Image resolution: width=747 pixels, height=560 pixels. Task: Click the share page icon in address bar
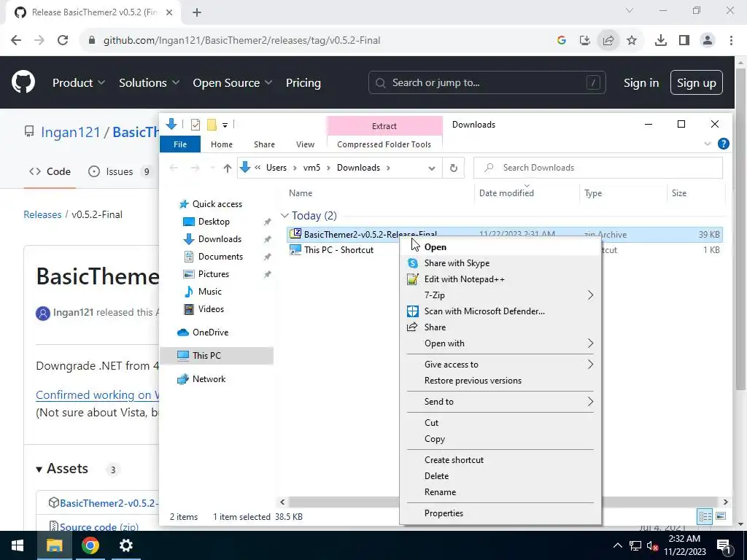[608, 41]
